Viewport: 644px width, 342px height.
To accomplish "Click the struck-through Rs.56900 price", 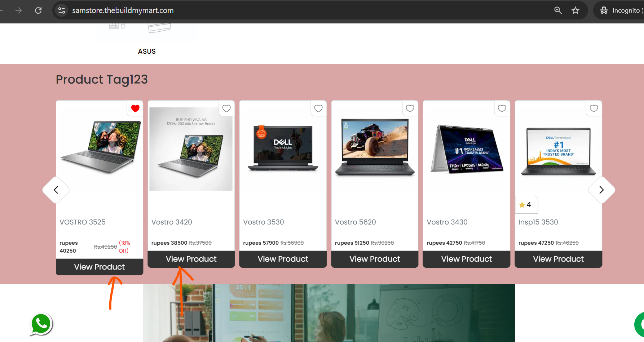I will pos(292,243).
